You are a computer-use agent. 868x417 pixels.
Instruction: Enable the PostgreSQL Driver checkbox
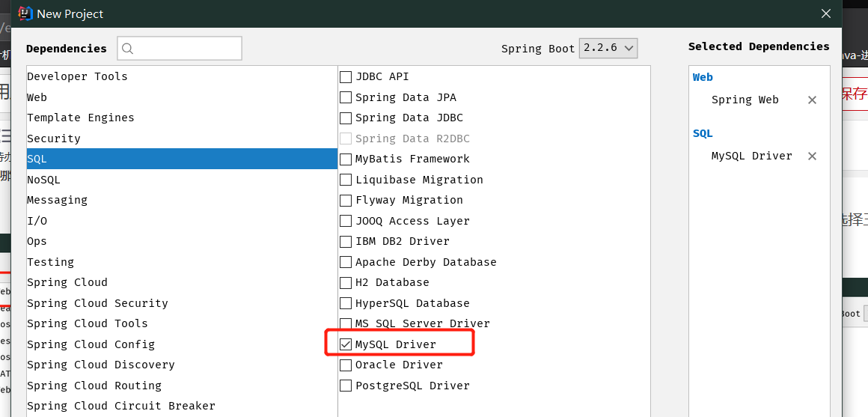[346, 386]
